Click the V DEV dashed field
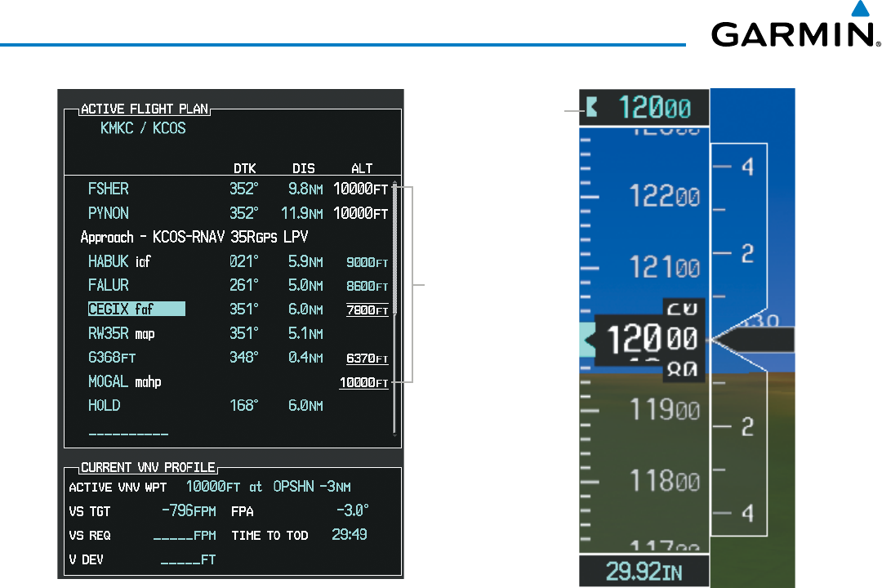 pos(188,560)
